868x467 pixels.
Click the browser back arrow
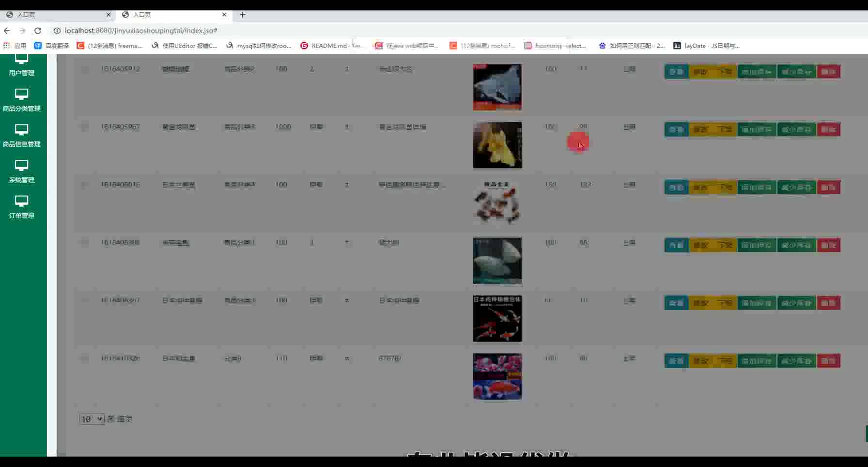(7, 31)
